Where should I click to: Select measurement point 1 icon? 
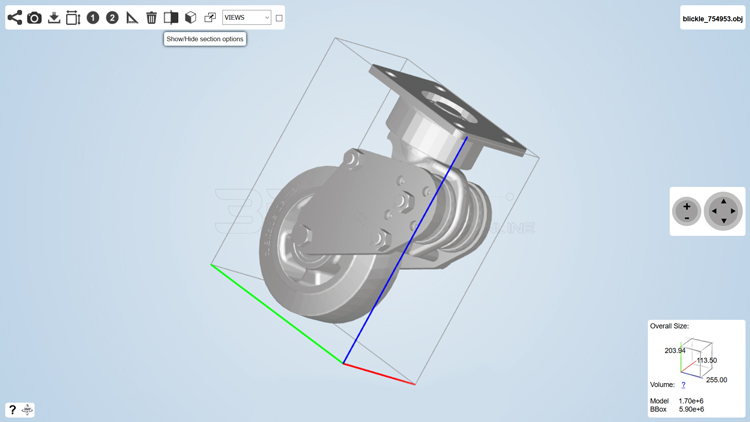[93, 18]
